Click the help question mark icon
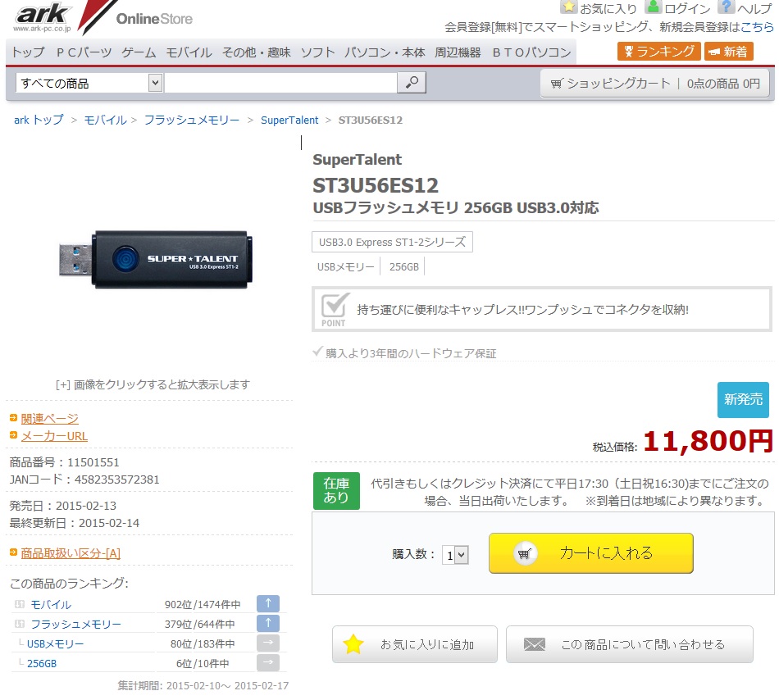Screen dimensions: 779x700 (x=726, y=7)
